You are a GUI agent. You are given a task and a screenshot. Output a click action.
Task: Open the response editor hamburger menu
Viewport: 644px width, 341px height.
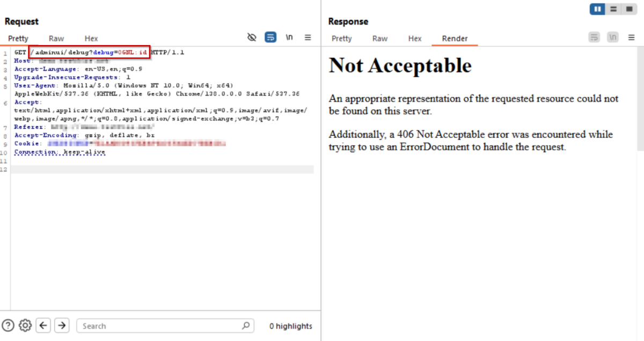(631, 37)
